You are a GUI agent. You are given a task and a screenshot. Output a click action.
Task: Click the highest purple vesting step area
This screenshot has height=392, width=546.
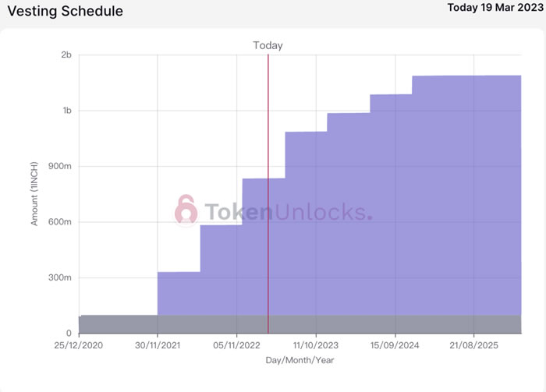point(466,195)
